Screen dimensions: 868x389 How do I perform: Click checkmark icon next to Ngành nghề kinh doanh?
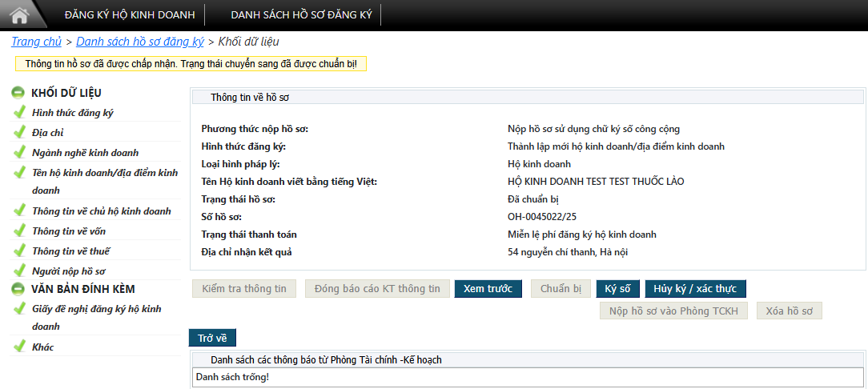click(20, 152)
